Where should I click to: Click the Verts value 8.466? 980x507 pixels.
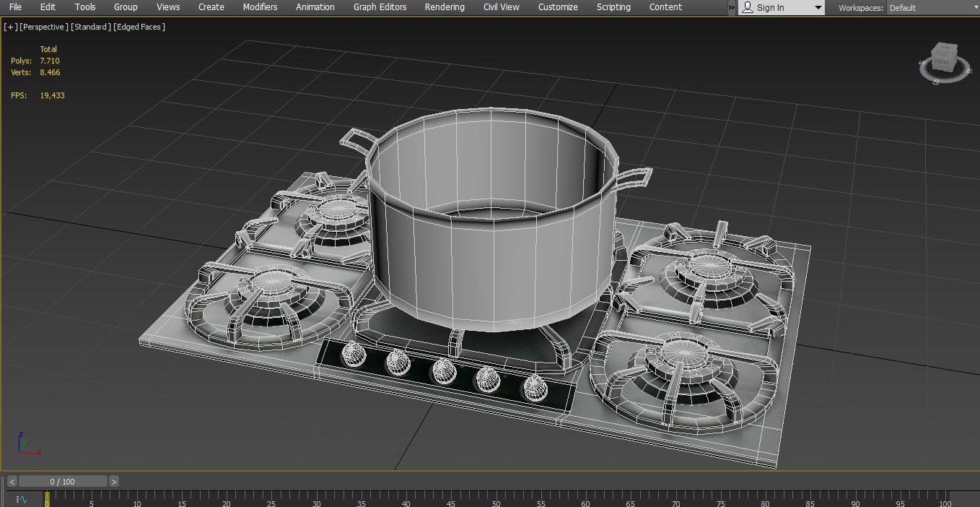[x=50, y=72]
